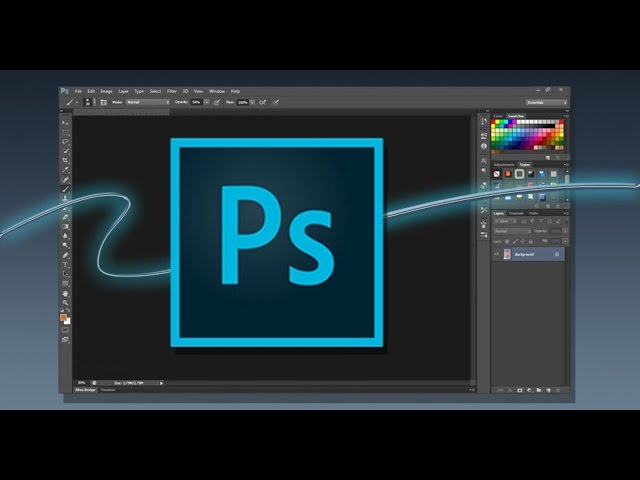The image size is (640, 480).
Task: Select the Clone Stamp tool
Action: point(65,198)
